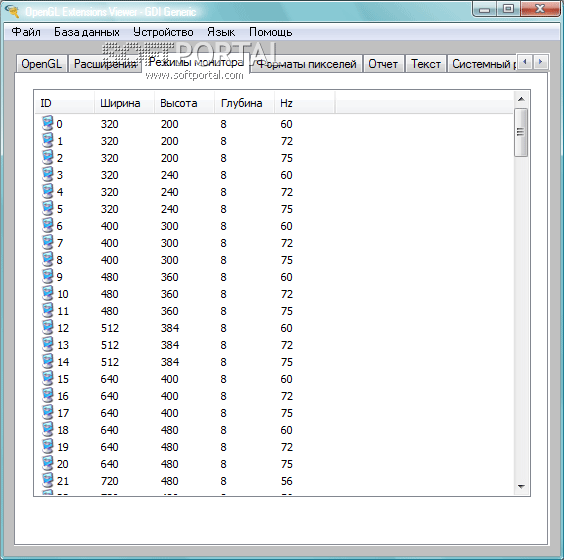Screen dimensions: 564x560
Task: Click the monitor icon of mode ID 9
Action: pos(47,276)
